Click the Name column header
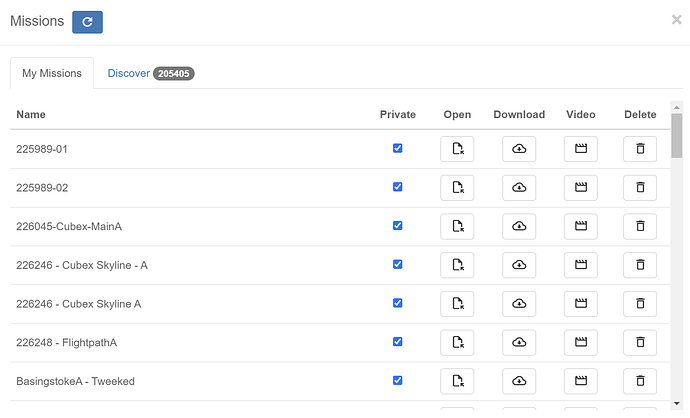Image resolution: width=690 pixels, height=418 pixels. pyautogui.click(x=31, y=114)
